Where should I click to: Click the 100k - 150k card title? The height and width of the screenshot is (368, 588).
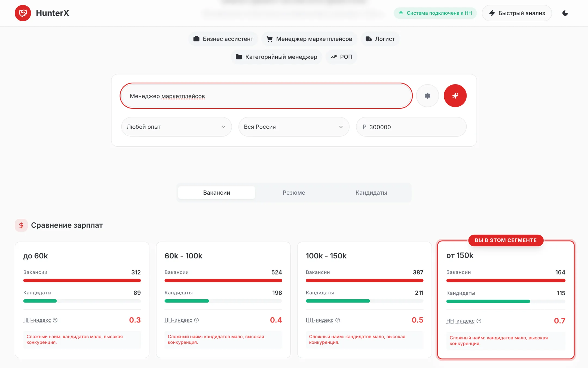(326, 256)
